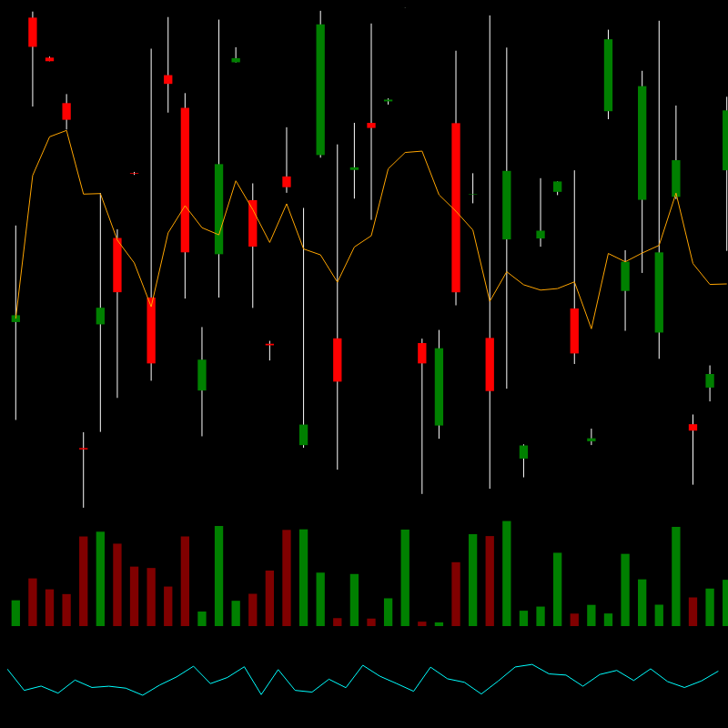
Task: Select the second volume bar from the left
Action: point(33,602)
